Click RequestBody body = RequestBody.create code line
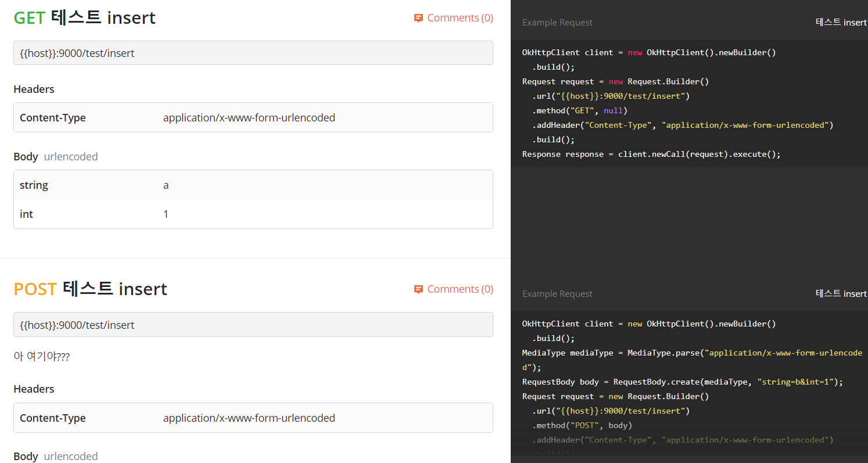Image resolution: width=868 pixels, height=463 pixels. [683, 382]
